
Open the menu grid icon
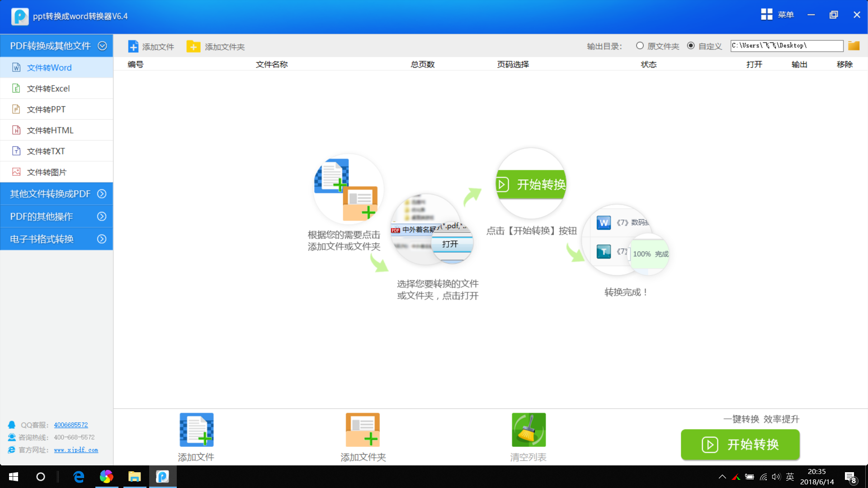point(766,14)
